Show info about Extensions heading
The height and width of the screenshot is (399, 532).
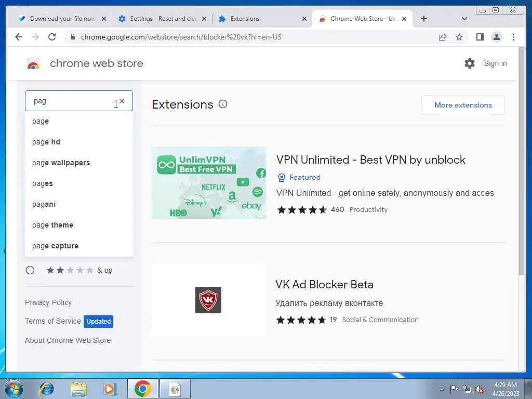tap(223, 104)
